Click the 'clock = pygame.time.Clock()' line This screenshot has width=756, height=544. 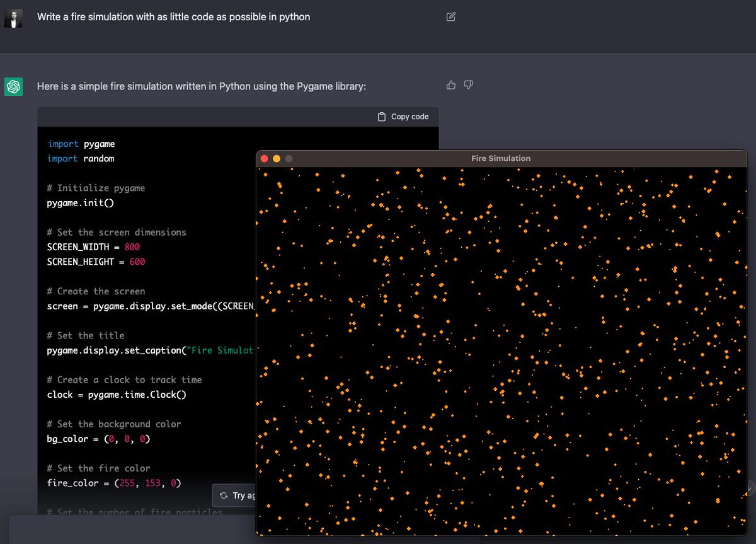pos(117,395)
